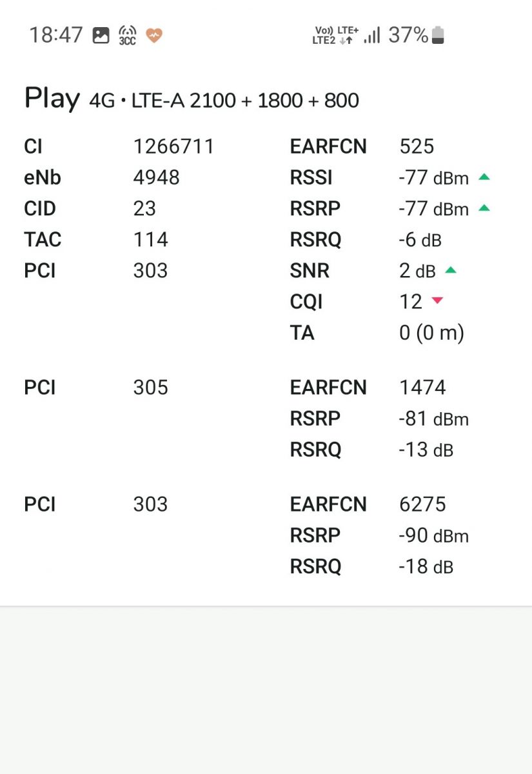Tap the battery icon beside 37%

[438, 35]
